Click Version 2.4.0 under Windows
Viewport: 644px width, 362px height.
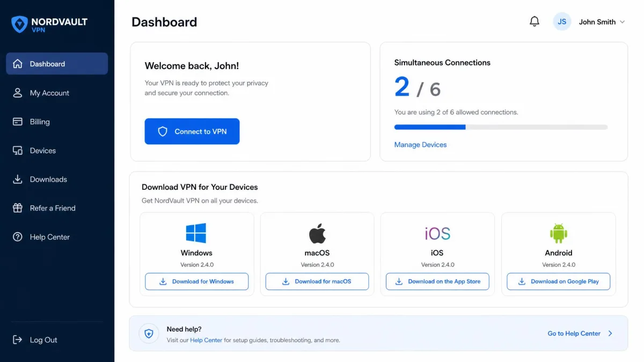tap(197, 265)
